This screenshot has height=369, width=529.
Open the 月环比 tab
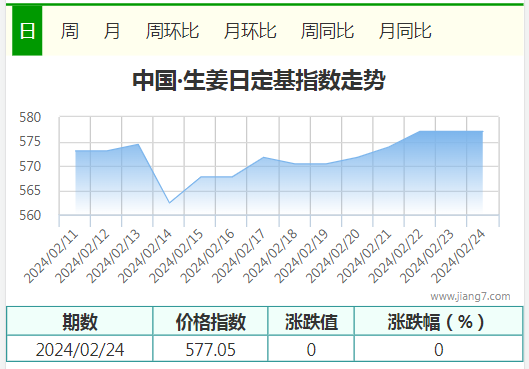click(250, 31)
